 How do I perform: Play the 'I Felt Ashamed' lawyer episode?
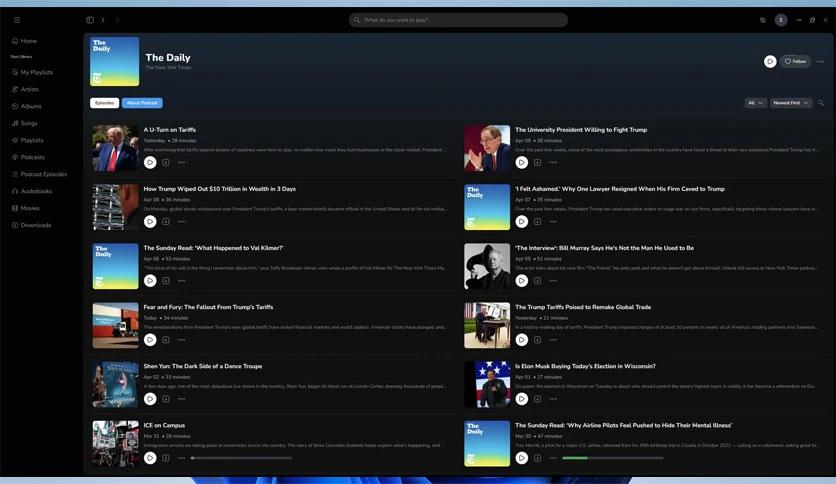522,222
